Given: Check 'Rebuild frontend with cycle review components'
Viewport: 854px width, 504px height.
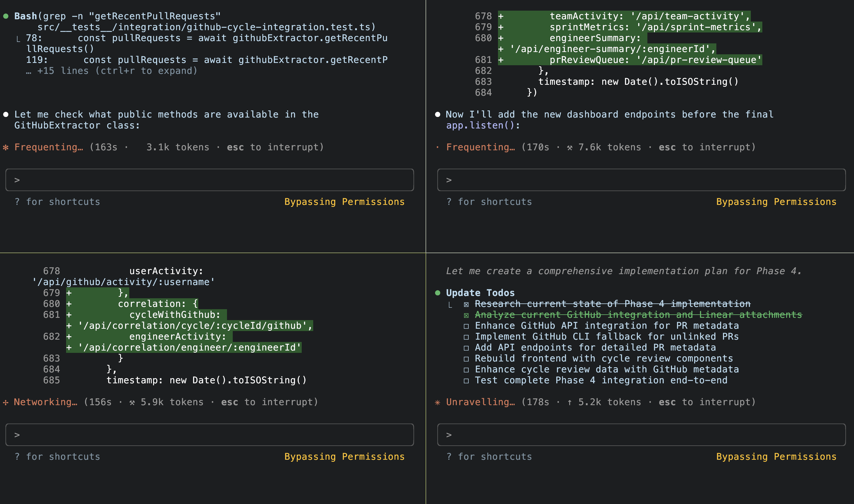Looking at the screenshot, I should (466, 359).
